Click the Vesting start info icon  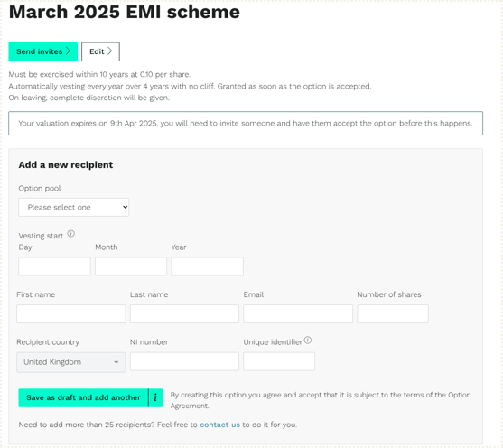(71, 234)
